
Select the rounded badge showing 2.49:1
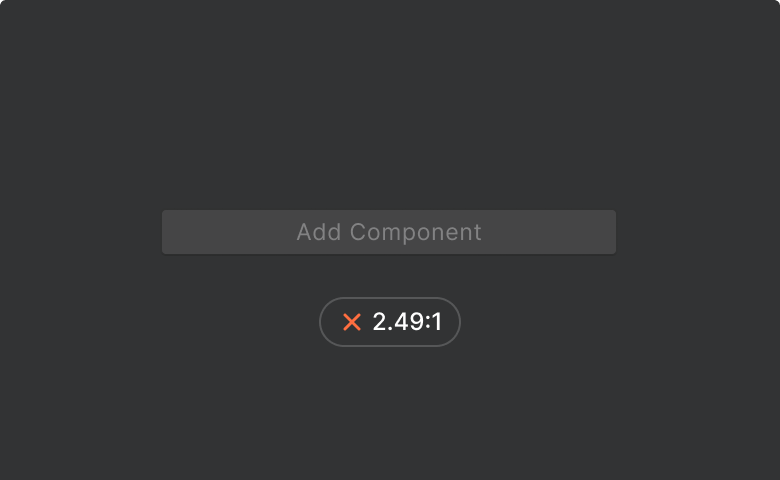coord(390,322)
